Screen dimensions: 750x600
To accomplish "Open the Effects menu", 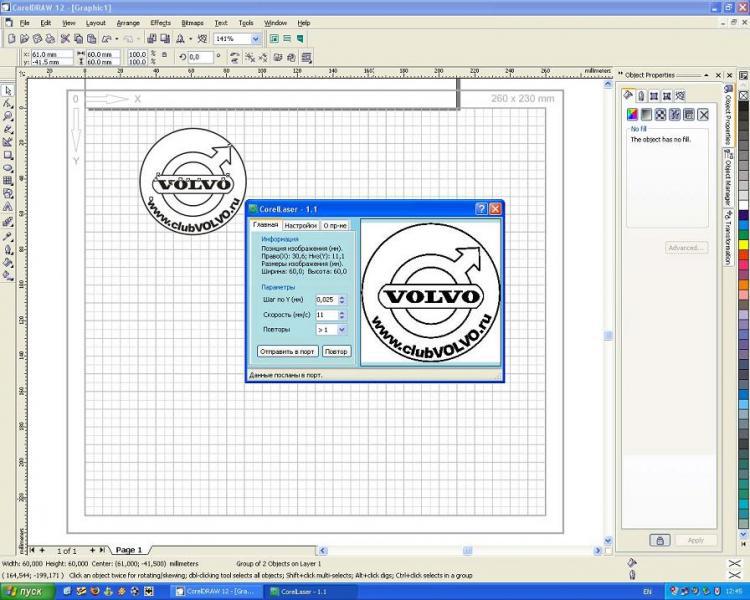I will pyautogui.click(x=160, y=22).
